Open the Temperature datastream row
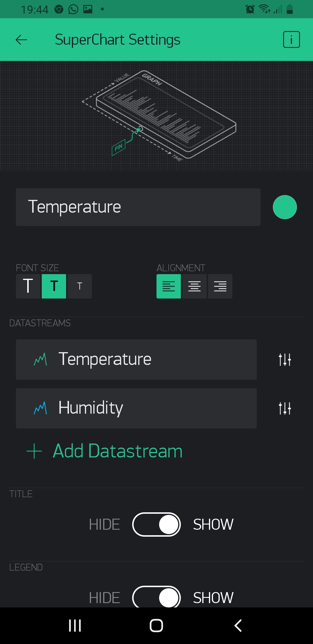The image size is (313, 644). [x=136, y=360]
